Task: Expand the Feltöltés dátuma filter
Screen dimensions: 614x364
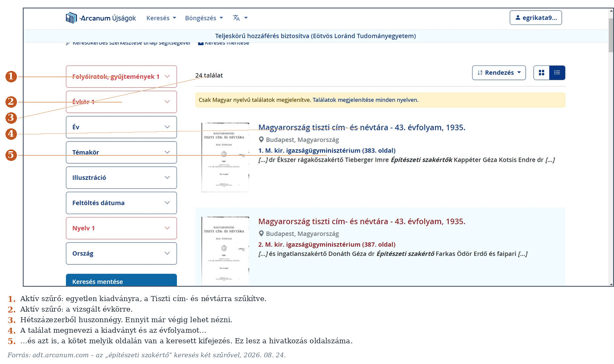Action: [x=121, y=203]
